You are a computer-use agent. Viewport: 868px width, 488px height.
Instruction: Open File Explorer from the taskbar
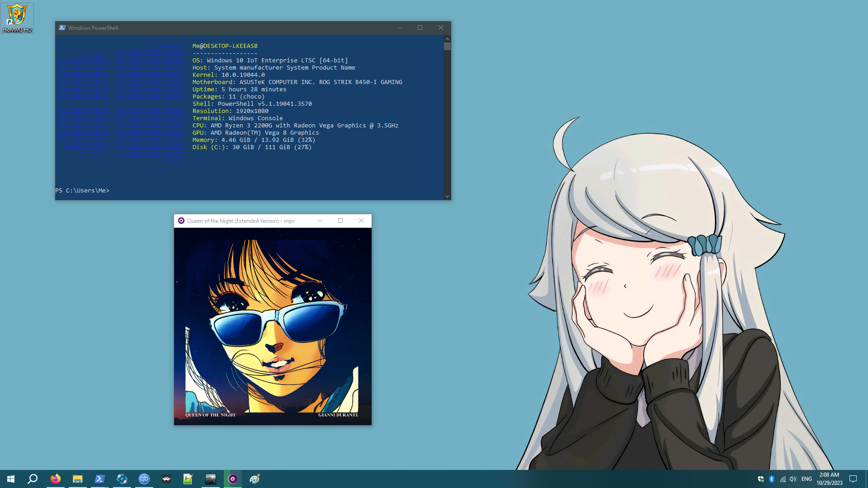coord(78,479)
